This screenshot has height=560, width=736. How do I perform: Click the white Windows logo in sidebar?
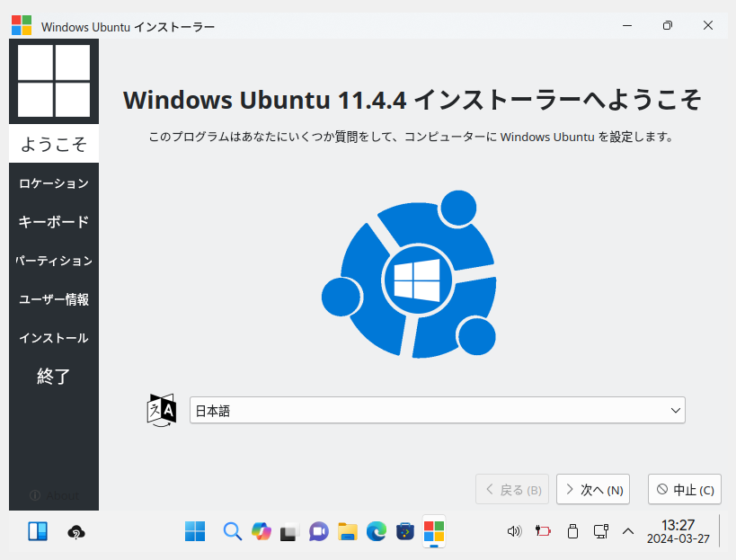click(54, 81)
